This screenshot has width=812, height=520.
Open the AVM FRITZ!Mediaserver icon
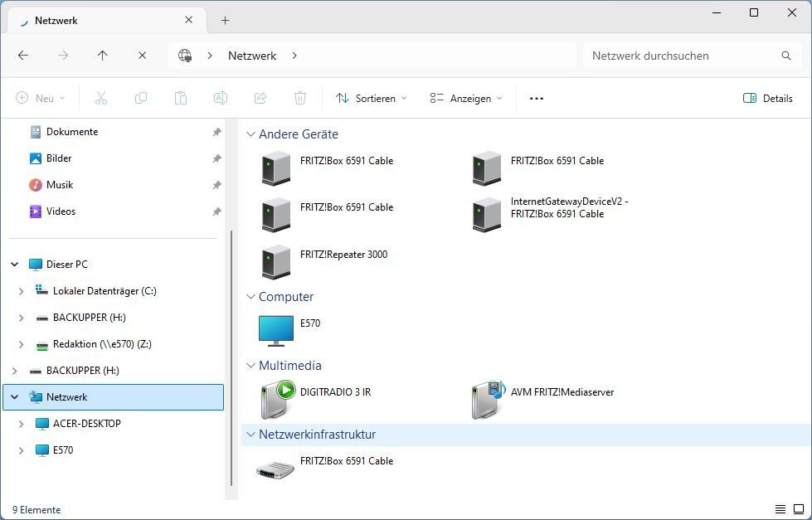[x=488, y=399]
